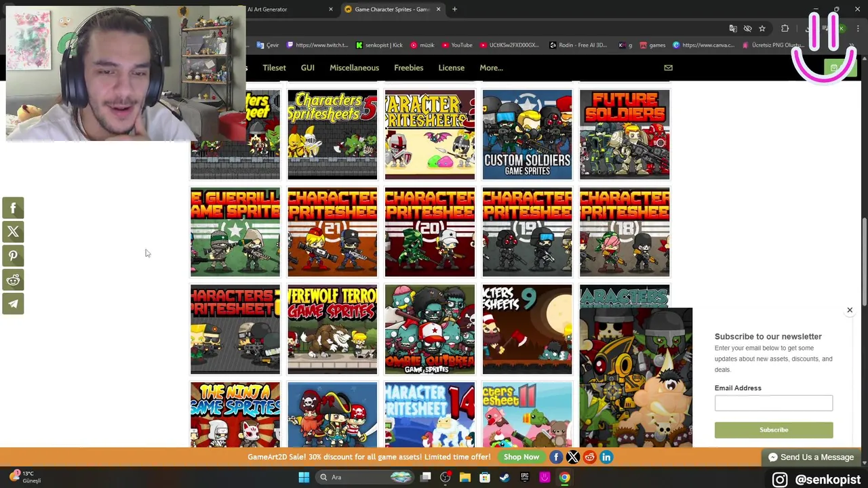Open Reddit icon in sale banner
868x488 pixels.
coord(589,457)
